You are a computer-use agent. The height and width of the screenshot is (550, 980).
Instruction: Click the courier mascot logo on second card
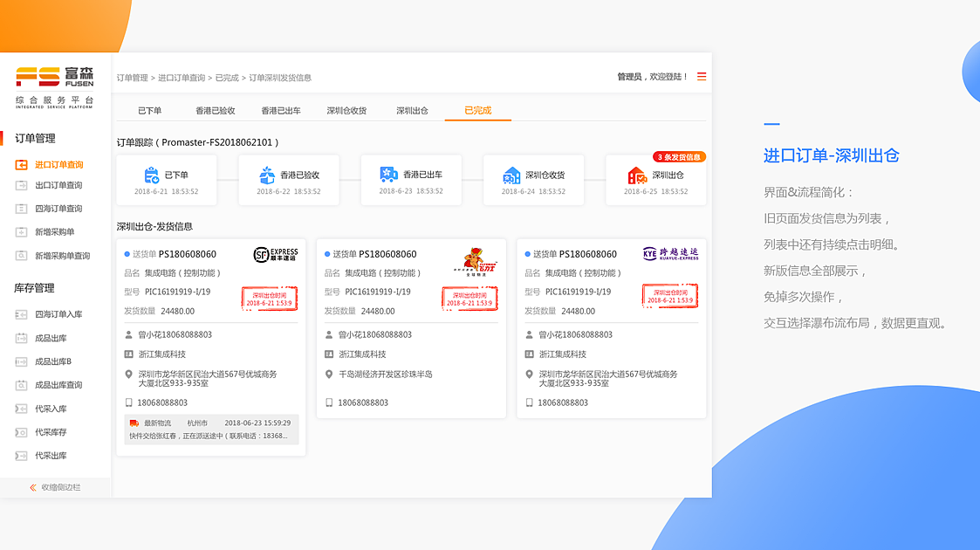476,262
